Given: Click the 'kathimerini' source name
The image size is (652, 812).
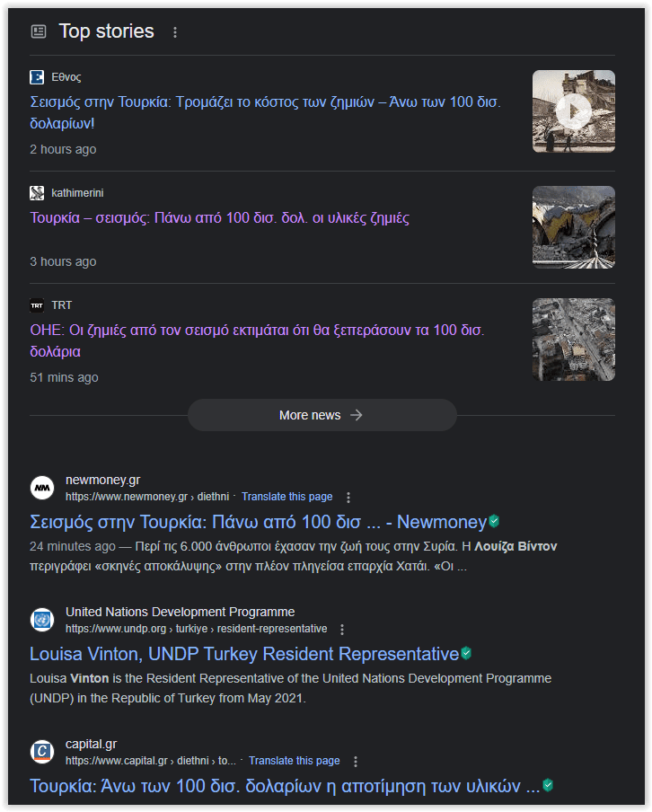Looking at the screenshot, I should coord(77,193).
